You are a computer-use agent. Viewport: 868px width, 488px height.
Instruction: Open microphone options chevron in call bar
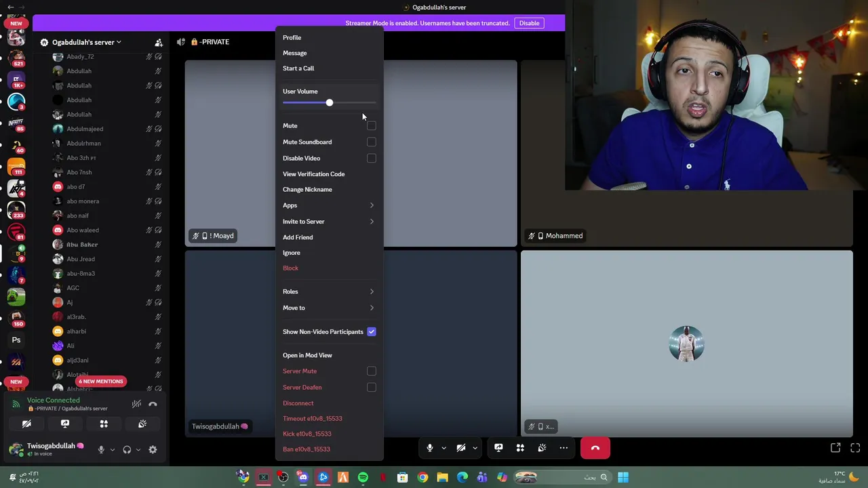tap(443, 448)
